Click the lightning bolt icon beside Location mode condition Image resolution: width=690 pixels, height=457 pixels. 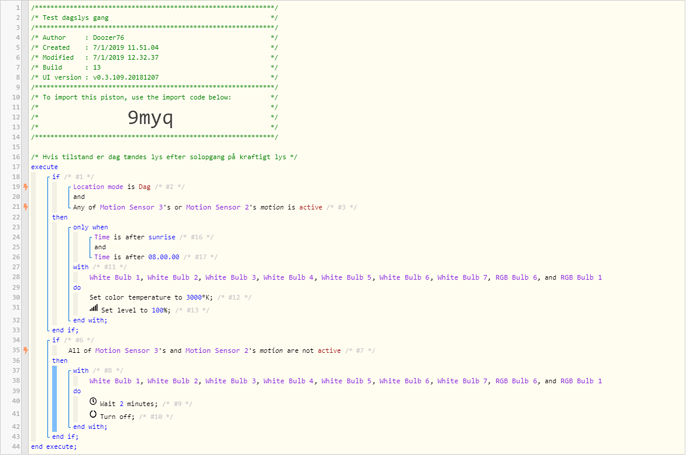pos(26,187)
